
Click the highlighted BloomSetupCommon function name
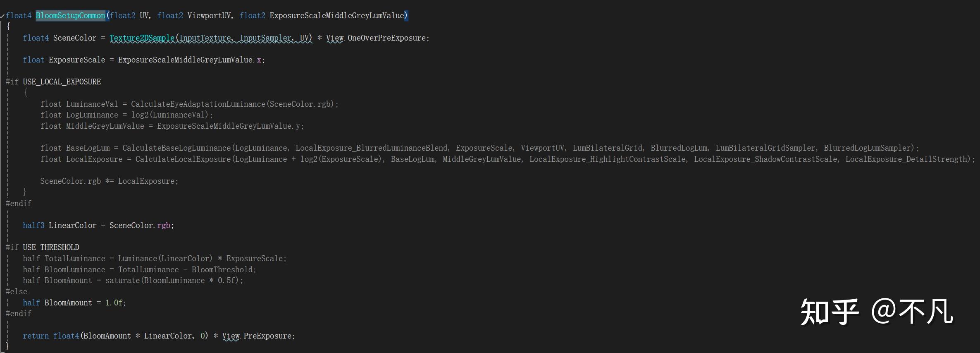70,16
